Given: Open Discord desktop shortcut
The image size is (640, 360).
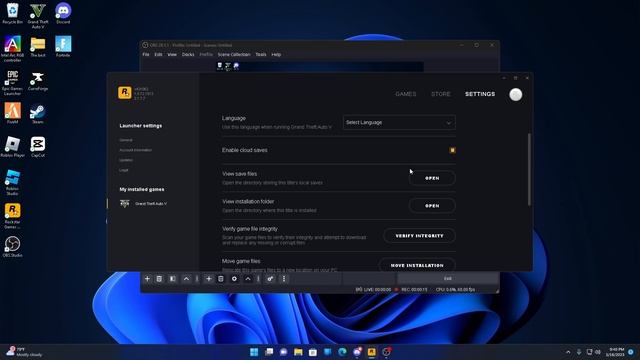Looking at the screenshot, I should point(63,13).
